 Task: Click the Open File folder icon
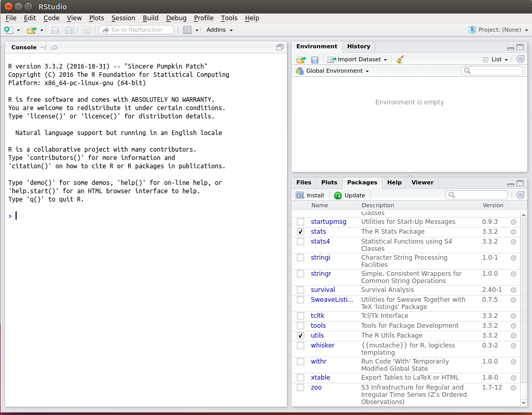[32, 30]
